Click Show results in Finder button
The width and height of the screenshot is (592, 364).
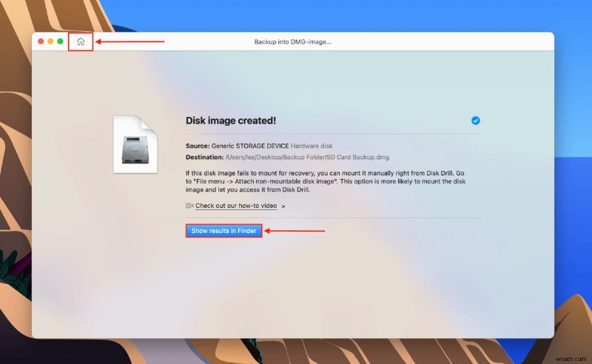(x=224, y=231)
